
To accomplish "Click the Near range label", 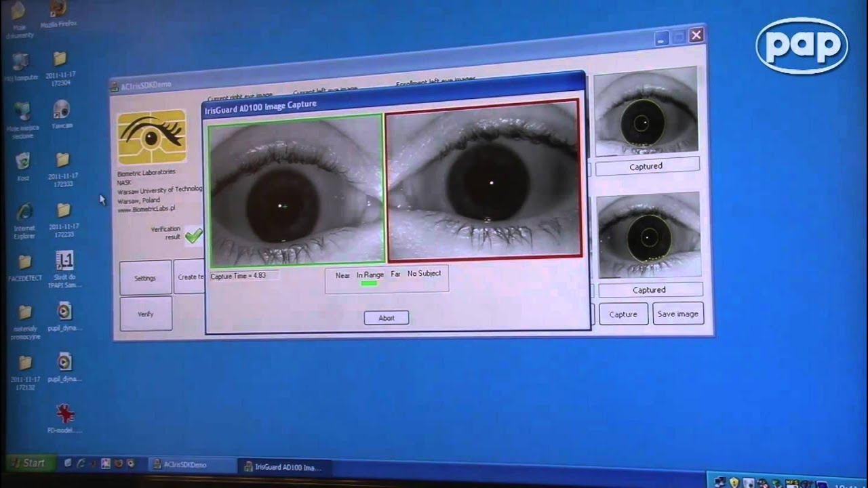I will [342, 275].
